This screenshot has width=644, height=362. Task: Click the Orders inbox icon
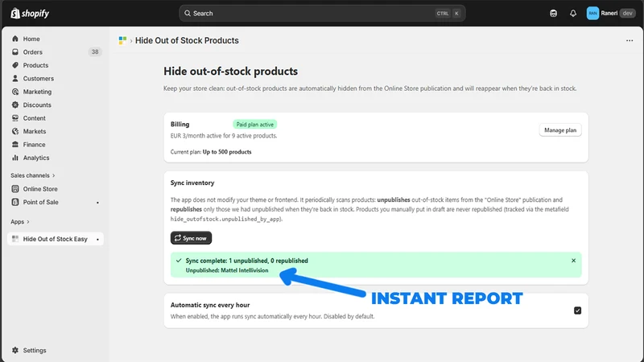pyautogui.click(x=15, y=51)
